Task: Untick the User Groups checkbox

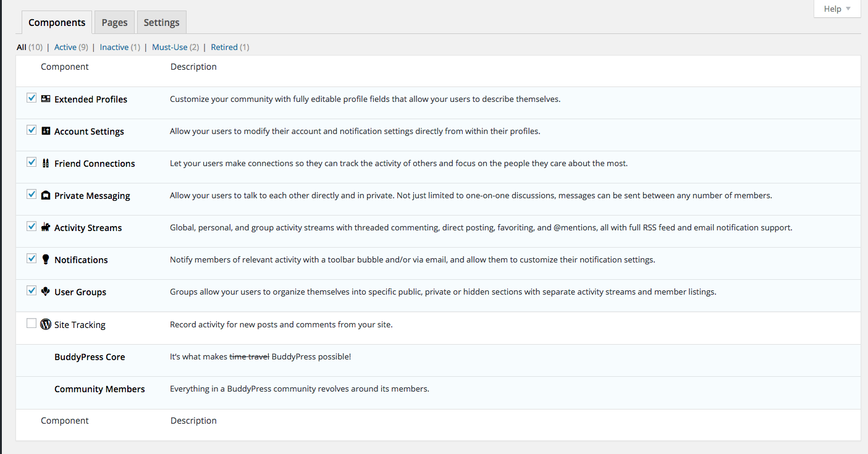Action: (x=32, y=290)
